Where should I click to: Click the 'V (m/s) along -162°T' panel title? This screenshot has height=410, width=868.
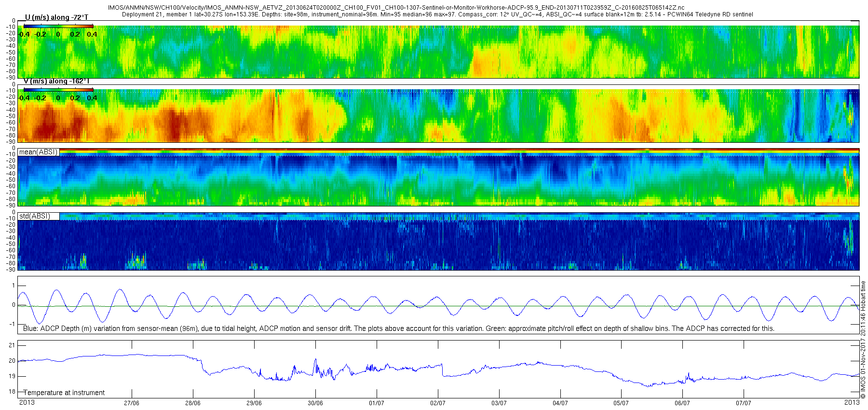point(56,81)
